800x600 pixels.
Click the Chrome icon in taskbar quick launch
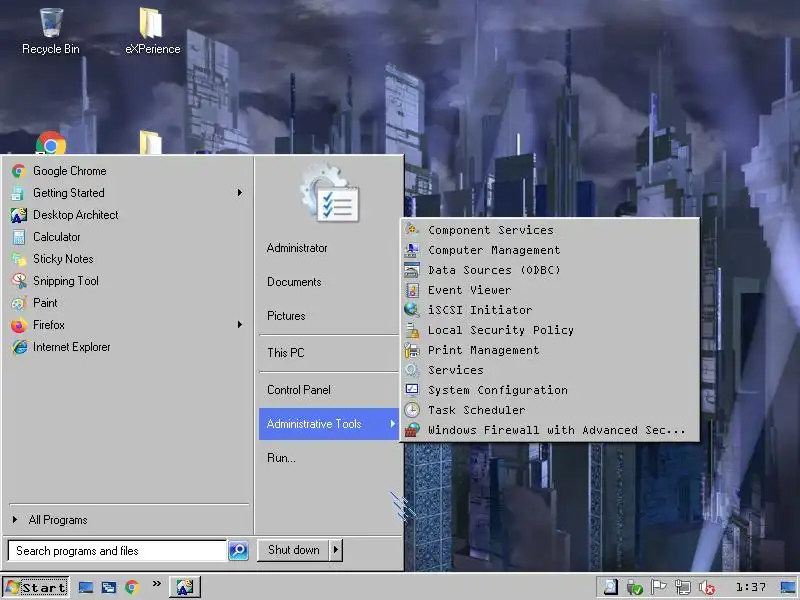[132, 587]
